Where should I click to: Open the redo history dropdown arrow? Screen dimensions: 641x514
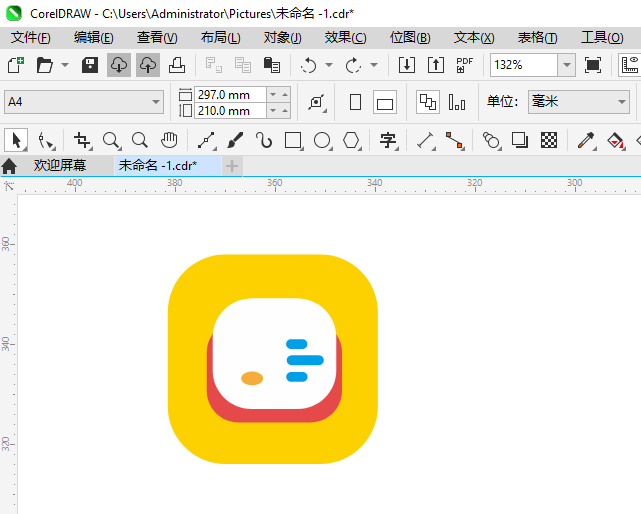pos(374,65)
